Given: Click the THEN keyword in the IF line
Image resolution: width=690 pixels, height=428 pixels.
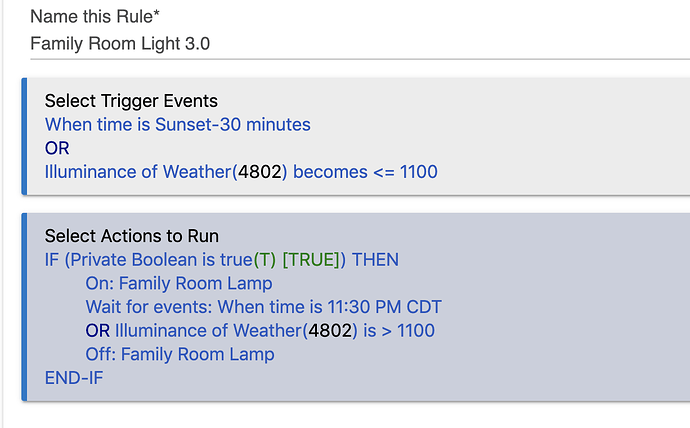Looking at the screenshot, I should pyautogui.click(x=375, y=260).
